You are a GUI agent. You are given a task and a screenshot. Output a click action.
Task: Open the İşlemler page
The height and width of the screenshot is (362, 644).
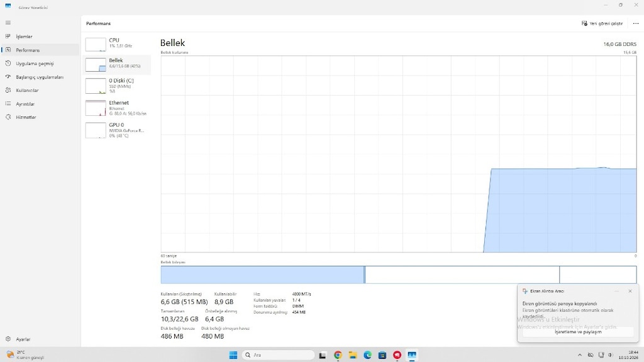[x=40, y=37]
